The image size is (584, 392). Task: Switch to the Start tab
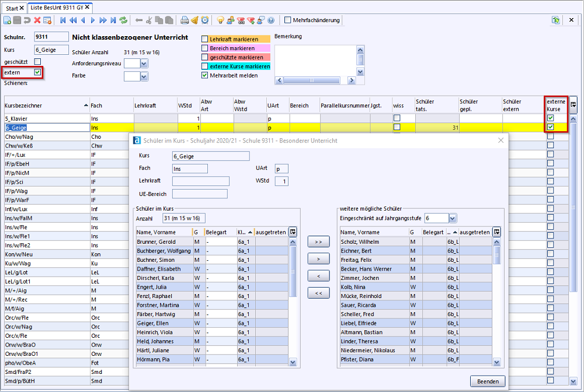click(x=15, y=8)
